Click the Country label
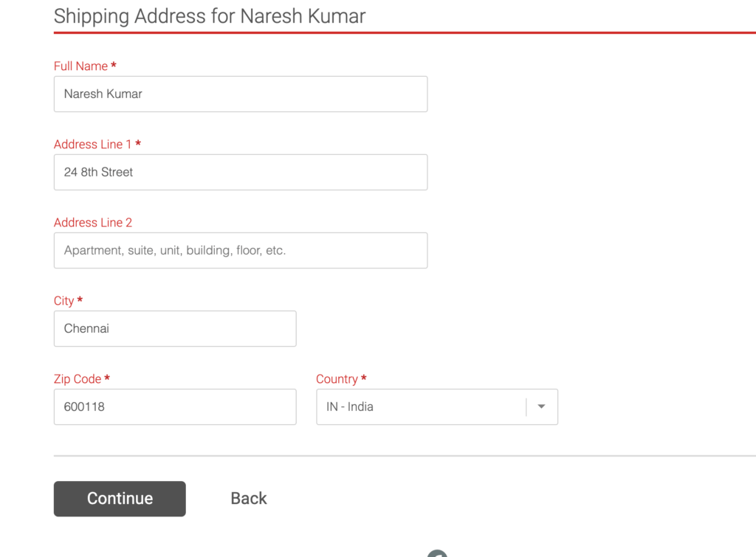 click(x=337, y=378)
